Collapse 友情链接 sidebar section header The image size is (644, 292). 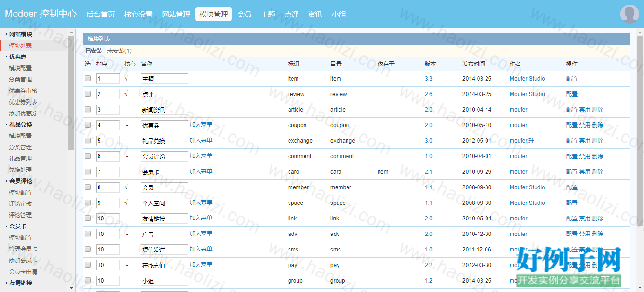coord(21,283)
